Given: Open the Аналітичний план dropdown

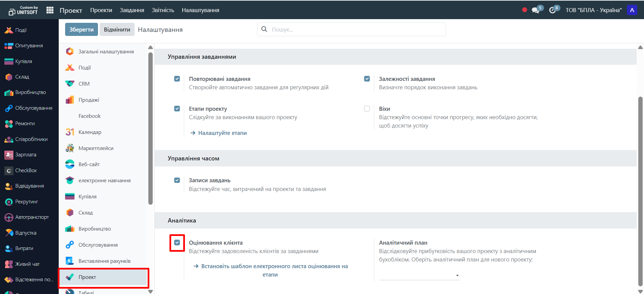Looking at the screenshot, I should [x=419, y=276].
